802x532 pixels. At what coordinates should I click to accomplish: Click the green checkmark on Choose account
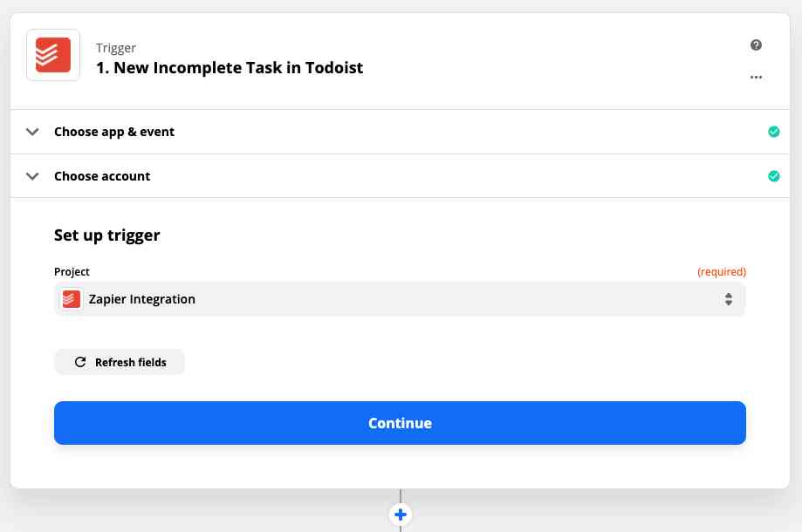click(x=773, y=176)
